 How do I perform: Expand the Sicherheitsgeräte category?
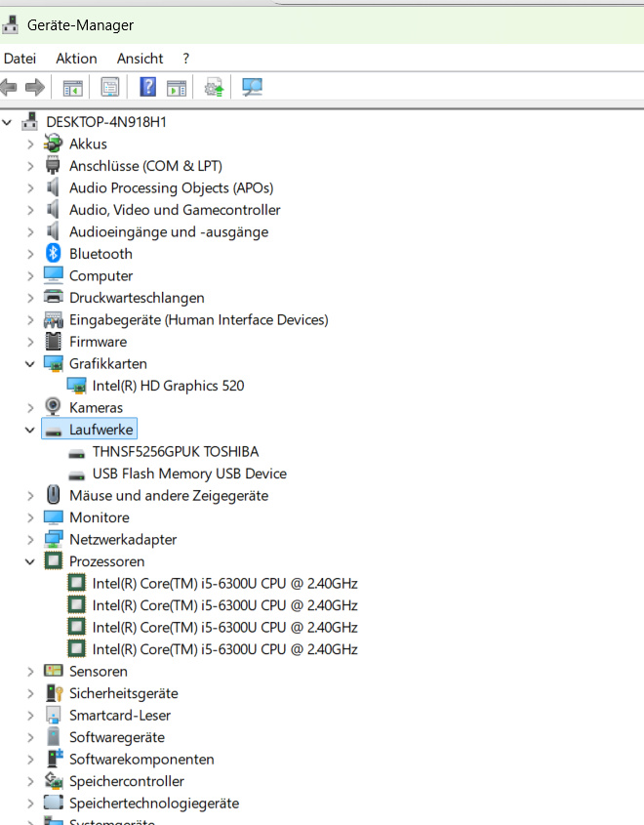point(30,693)
